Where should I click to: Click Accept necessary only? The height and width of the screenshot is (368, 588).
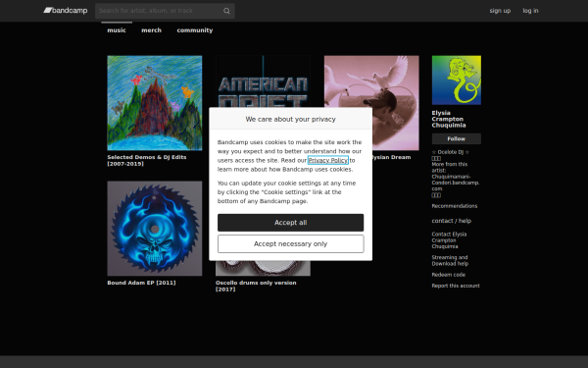pyautogui.click(x=291, y=244)
